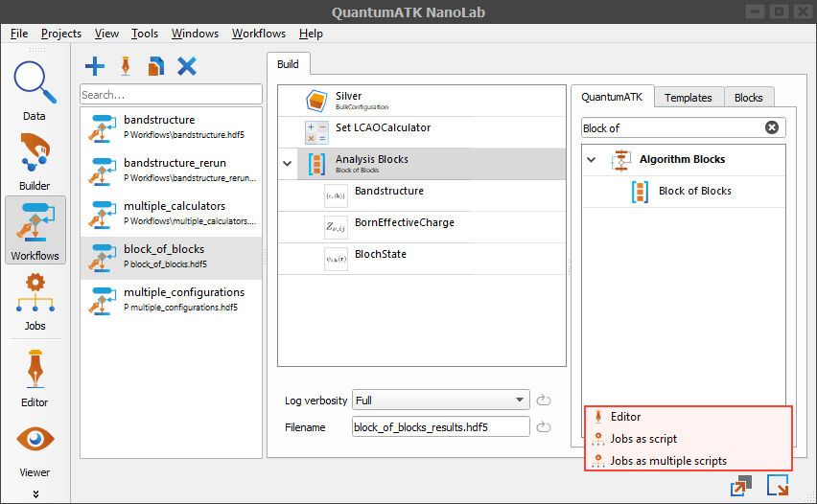The height and width of the screenshot is (504, 817).
Task: Choose Jobs as multiple scripts
Action: click(x=689, y=460)
